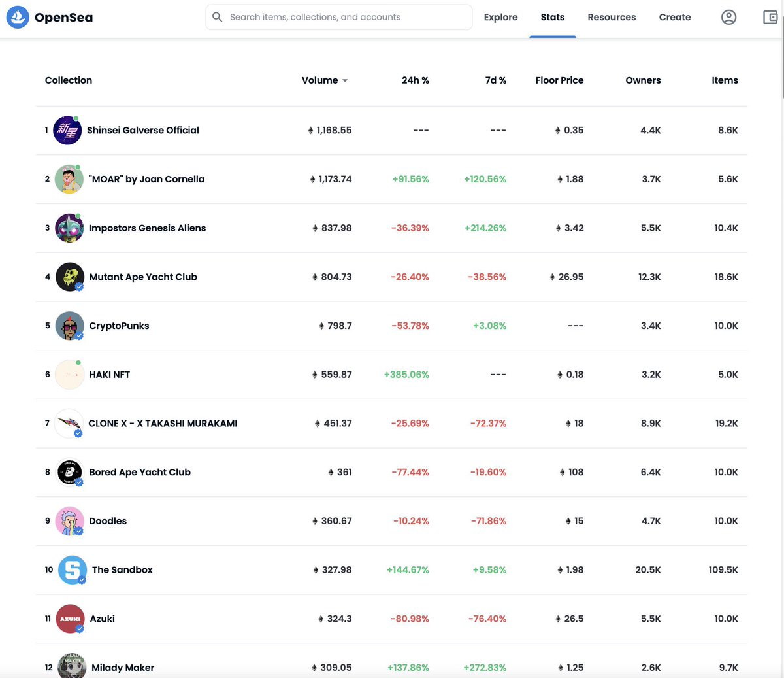
Task: Open Milady Maker collection avatar
Action: (72, 666)
